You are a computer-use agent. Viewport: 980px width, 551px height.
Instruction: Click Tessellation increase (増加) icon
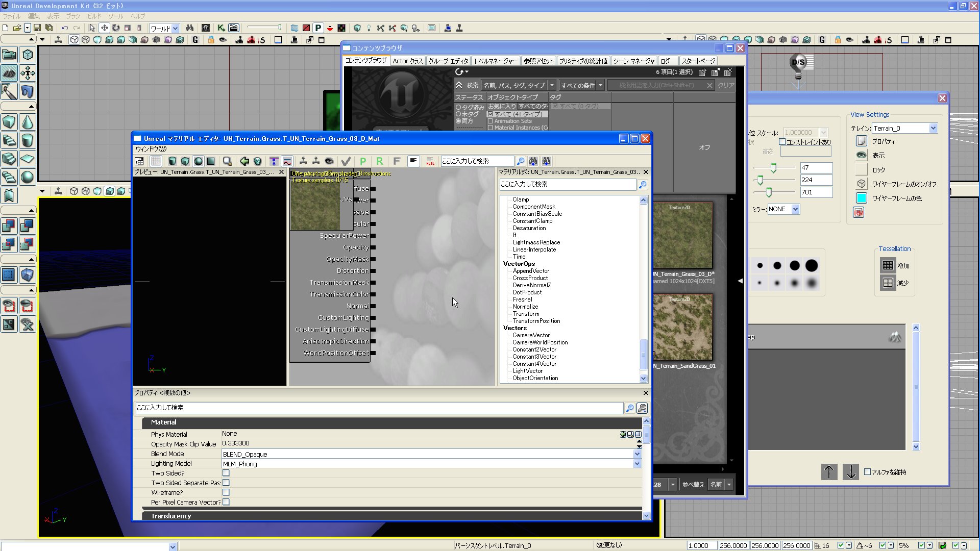pyautogui.click(x=888, y=265)
